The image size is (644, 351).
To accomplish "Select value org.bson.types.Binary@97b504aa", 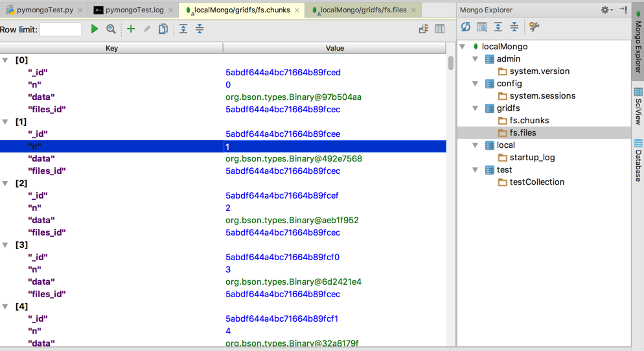I will (x=293, y=97).
